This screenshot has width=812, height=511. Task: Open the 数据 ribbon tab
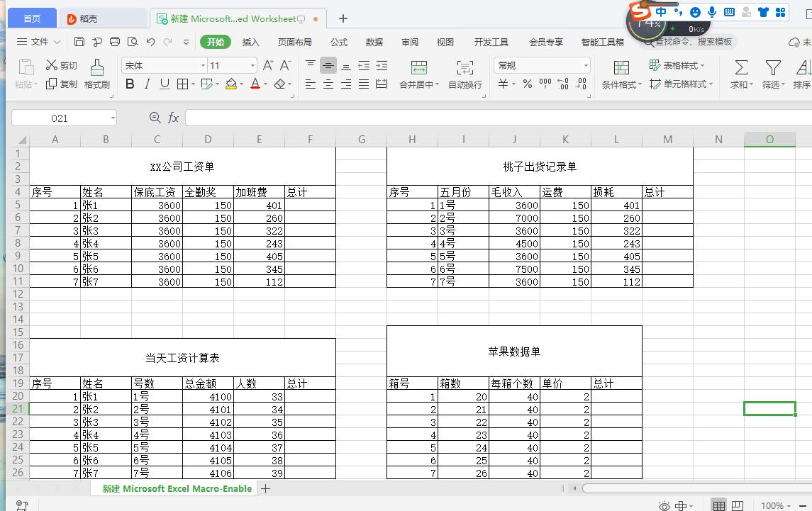tap(374, 42)
